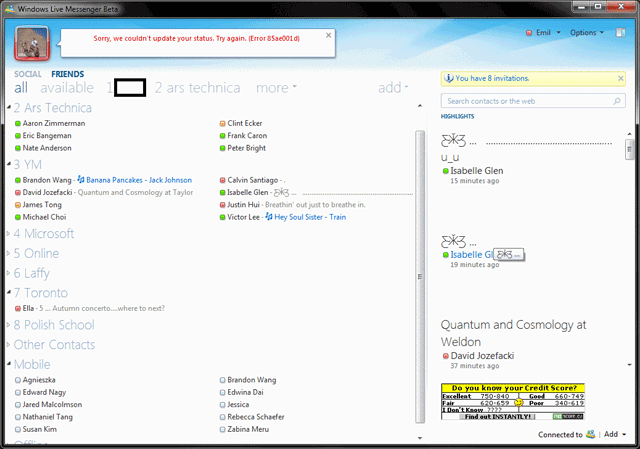Click Agnieszka's mobile status icon
Viewport: 640px width, 449px height.
click(x=18, y=380)
